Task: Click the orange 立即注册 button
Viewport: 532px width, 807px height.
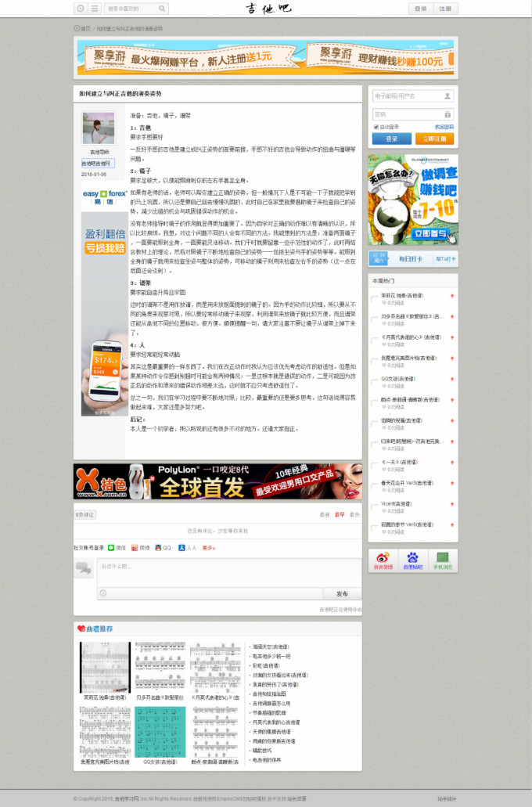Action: 434,139
